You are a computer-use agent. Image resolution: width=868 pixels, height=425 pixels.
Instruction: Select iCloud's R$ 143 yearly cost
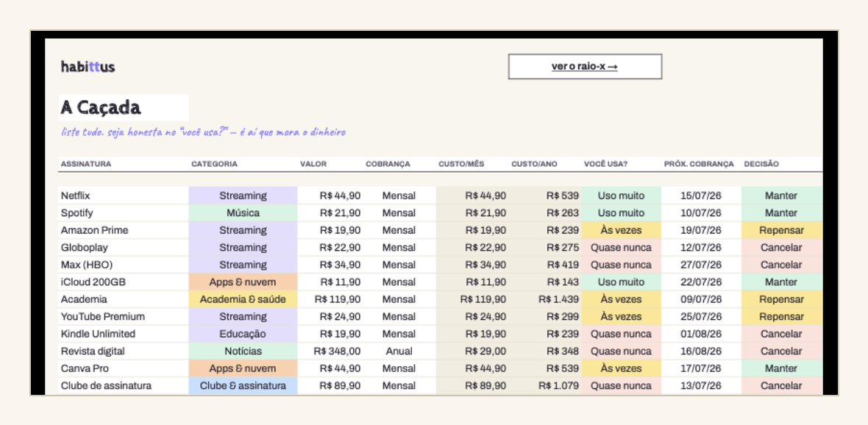[545, 282]
